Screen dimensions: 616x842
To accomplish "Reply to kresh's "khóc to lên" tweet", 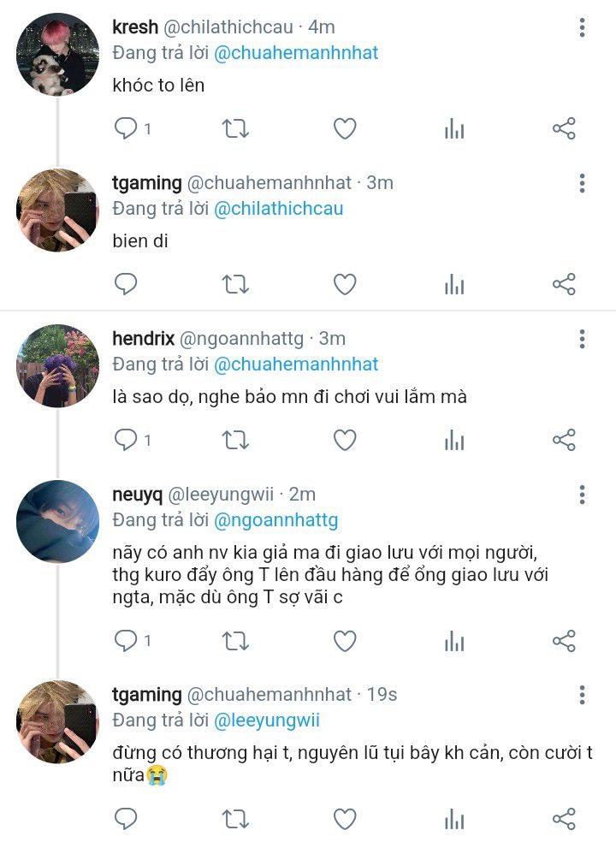I will pos(126,128).
